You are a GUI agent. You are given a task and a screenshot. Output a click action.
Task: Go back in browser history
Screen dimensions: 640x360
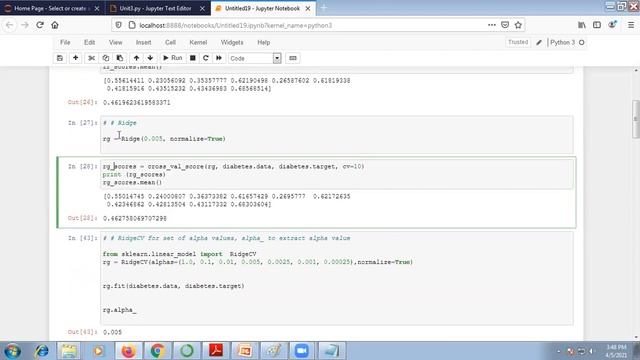click(9, 25)
